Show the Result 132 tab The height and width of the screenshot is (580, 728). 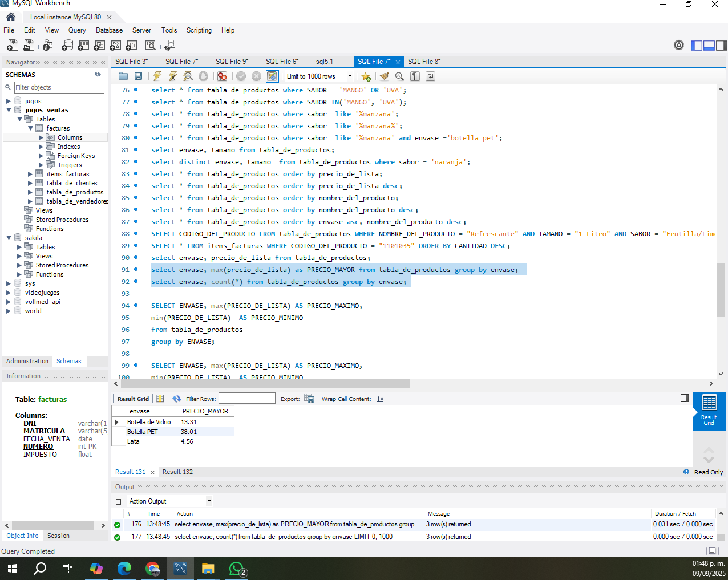(177, 472)
